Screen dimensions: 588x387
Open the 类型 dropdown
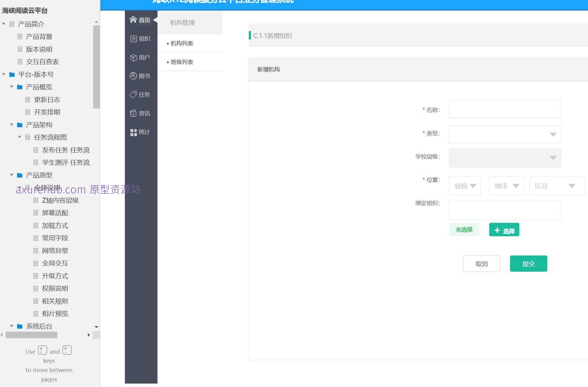(505, 134)
